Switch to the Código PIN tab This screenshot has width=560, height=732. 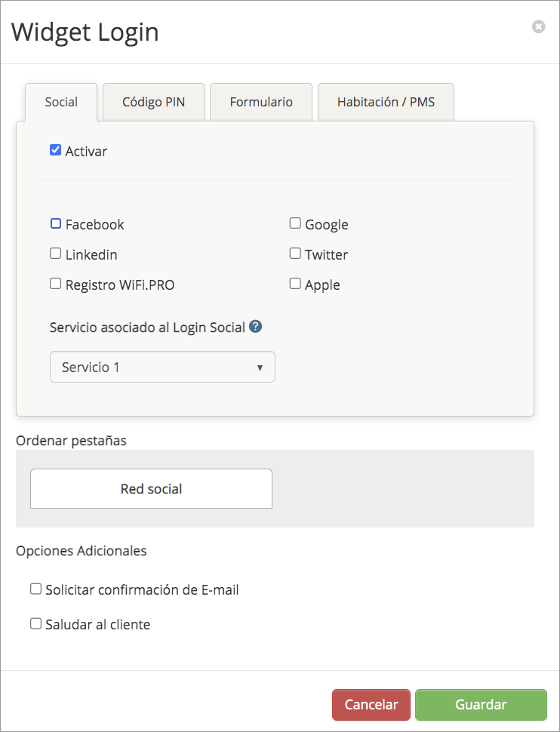click(154, 102)
